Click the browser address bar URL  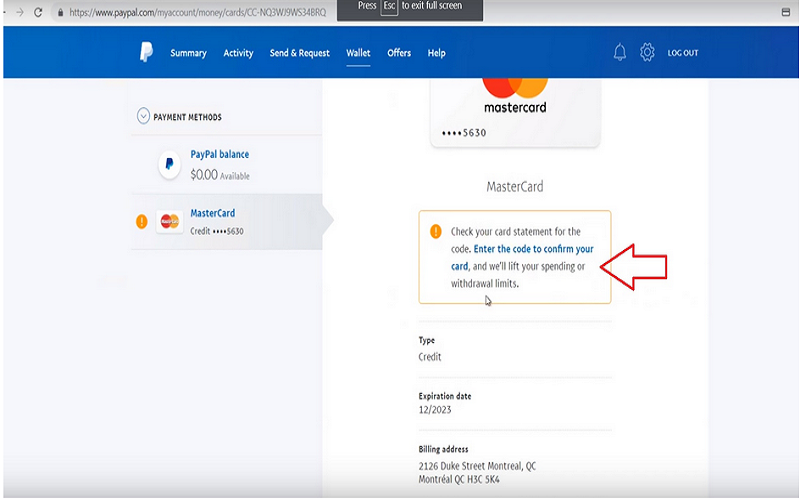[x=197, y=12]
